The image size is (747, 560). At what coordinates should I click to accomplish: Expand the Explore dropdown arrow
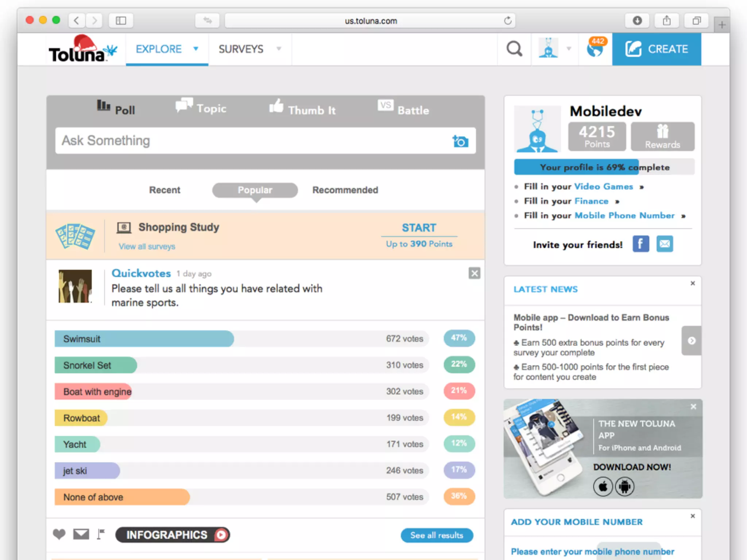196,48
